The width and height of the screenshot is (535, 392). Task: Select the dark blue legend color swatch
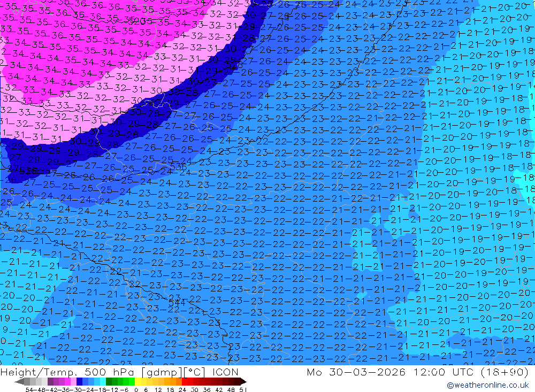point(79,381)
